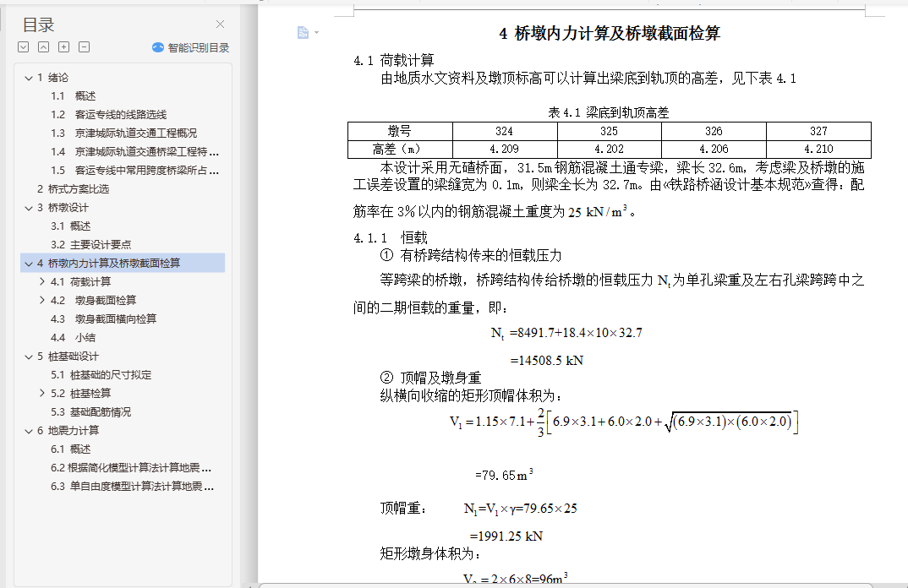
Task: Click table cell 326
Action: (714, 132)
